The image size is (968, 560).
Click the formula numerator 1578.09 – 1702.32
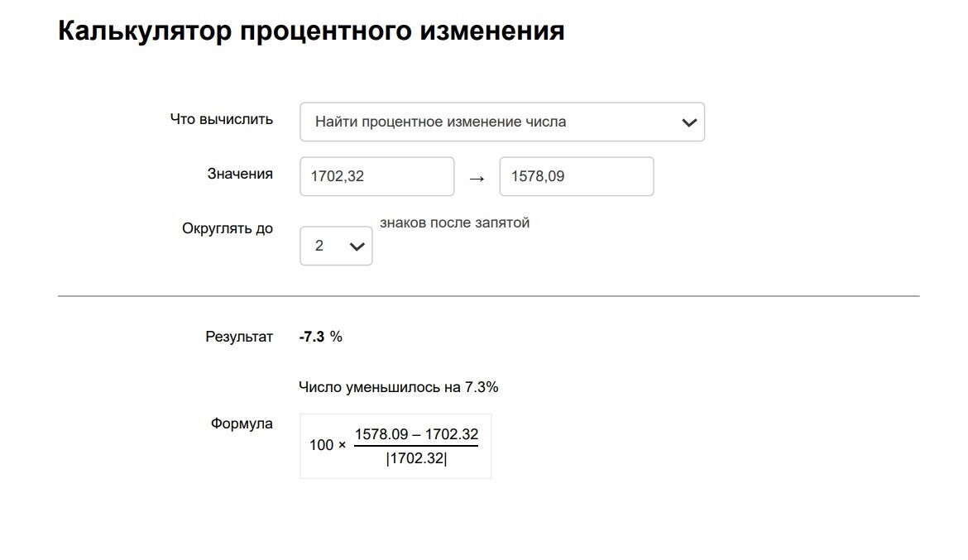[416, 435]
